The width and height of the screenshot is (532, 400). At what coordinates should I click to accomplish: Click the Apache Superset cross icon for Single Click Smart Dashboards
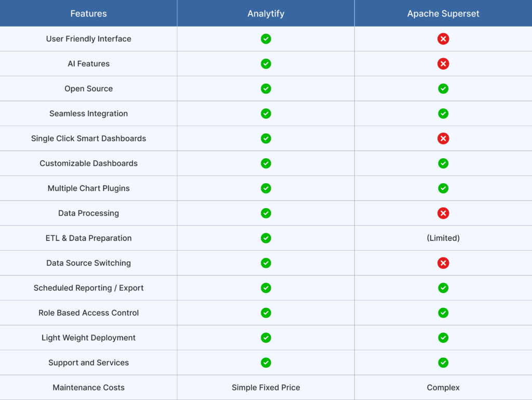443,138
